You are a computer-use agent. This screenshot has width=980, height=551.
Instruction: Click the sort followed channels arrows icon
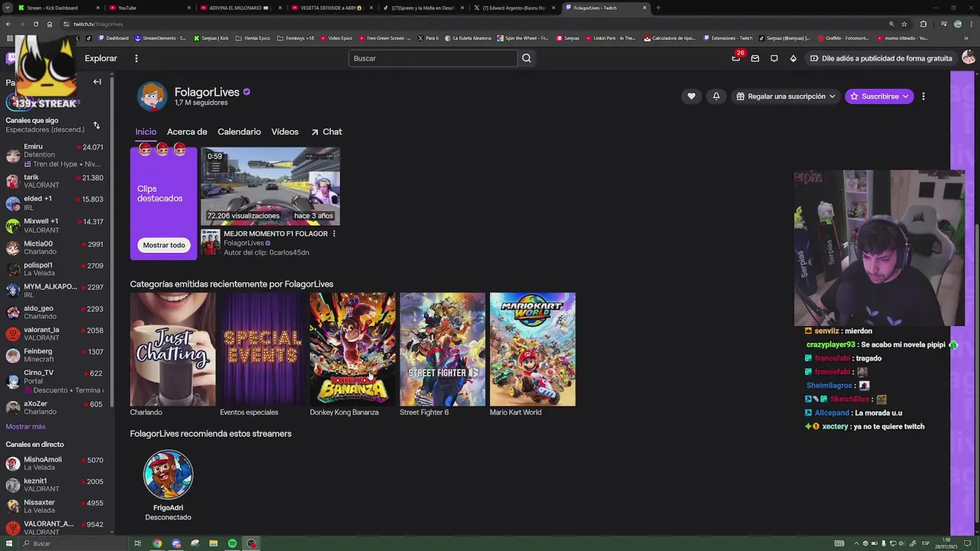click(x=96, y=126)
